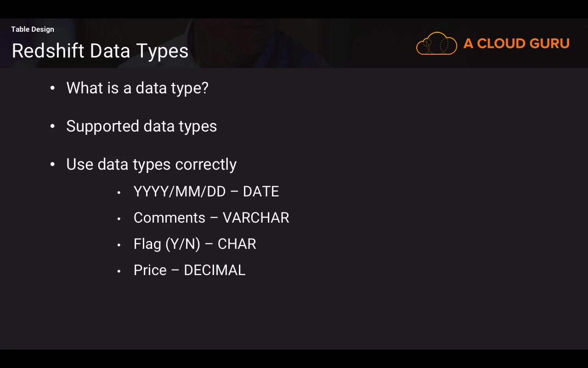Click the small bullet before Comments

click(x=119, y=218)
